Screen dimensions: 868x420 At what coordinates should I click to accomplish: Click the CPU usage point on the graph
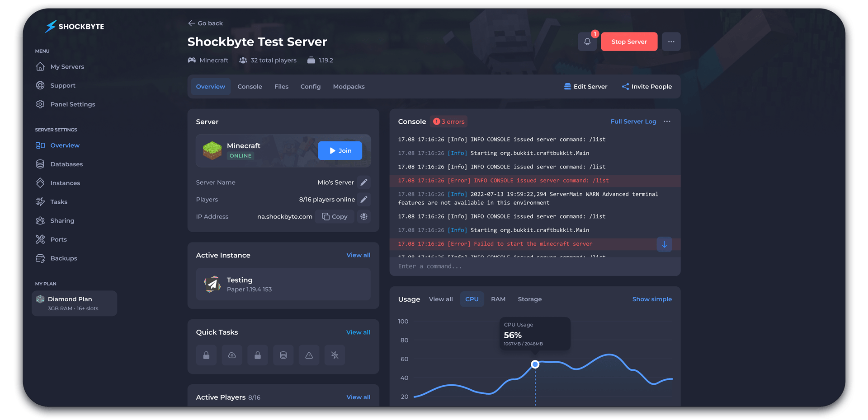point(535,364)
